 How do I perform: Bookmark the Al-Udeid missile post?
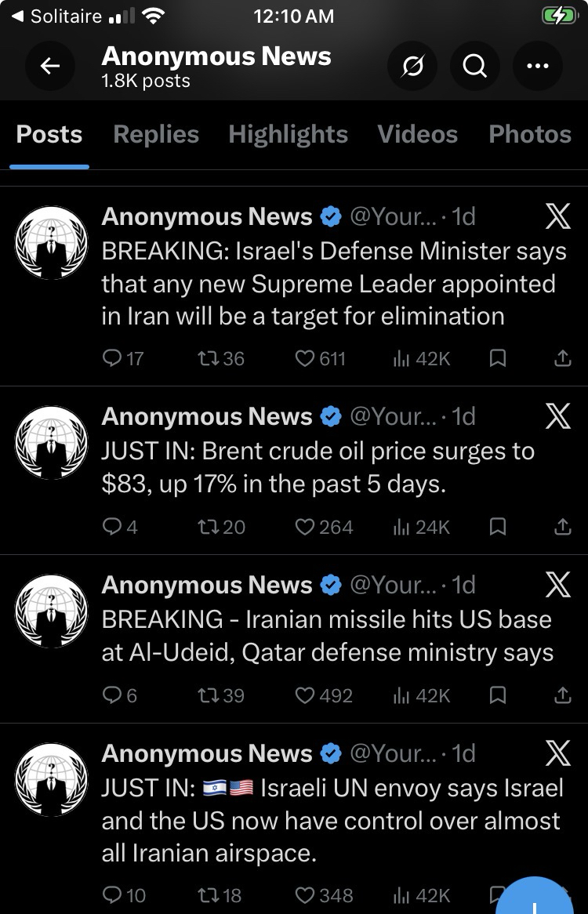click(x=497, y=696)
